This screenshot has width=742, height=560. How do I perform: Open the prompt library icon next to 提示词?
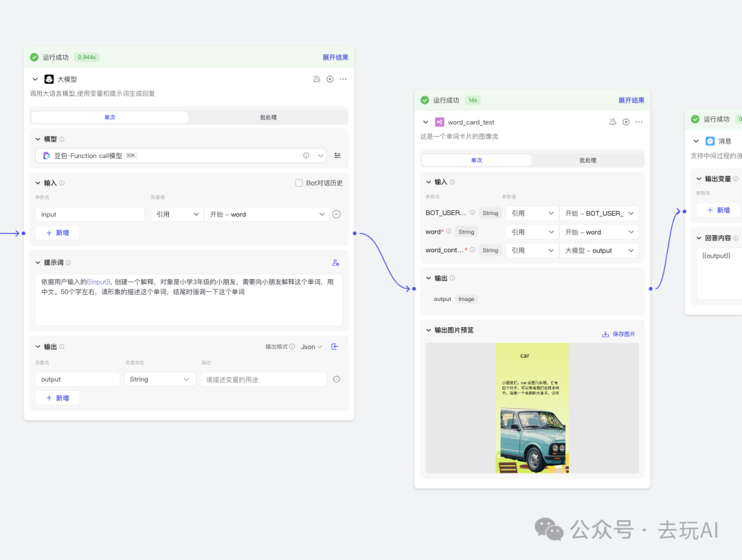[x=335, y=262]
